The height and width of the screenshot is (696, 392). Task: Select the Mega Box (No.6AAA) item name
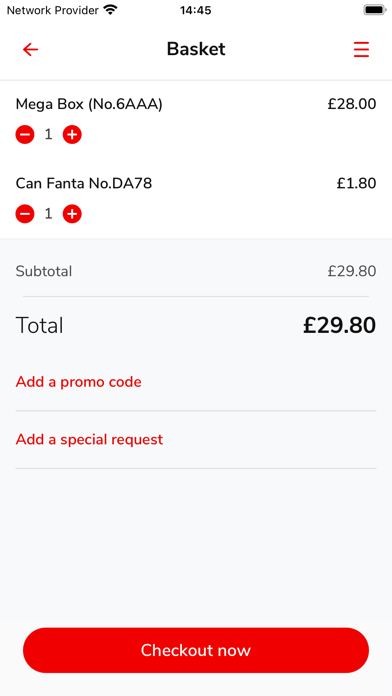point(89,104)
